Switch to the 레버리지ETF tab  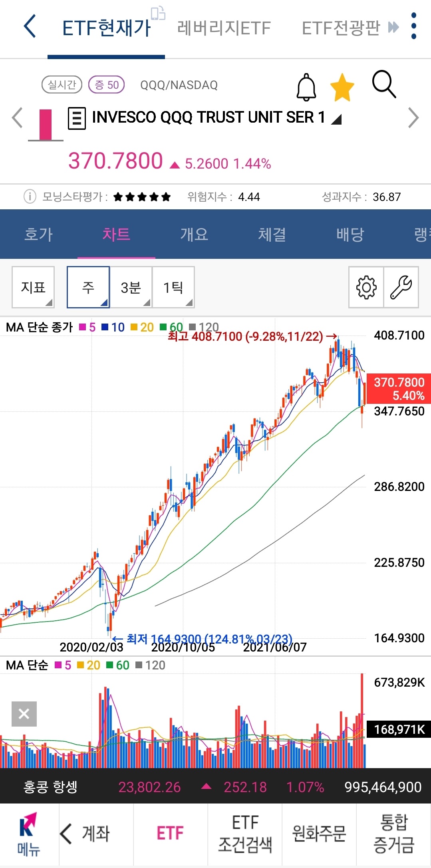coord(224,28)
